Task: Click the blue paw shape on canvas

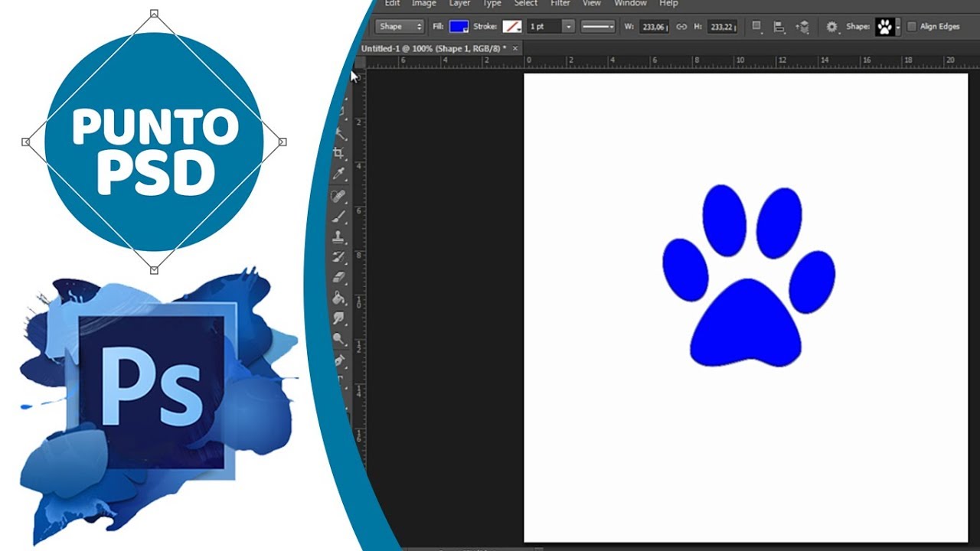Action: click(x=746, y=321)
